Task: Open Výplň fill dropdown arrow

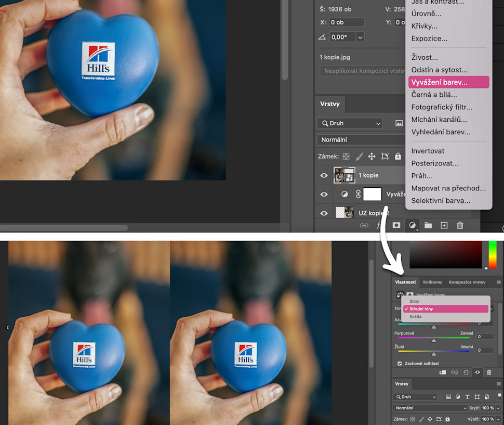Action: tap(498, 419)
